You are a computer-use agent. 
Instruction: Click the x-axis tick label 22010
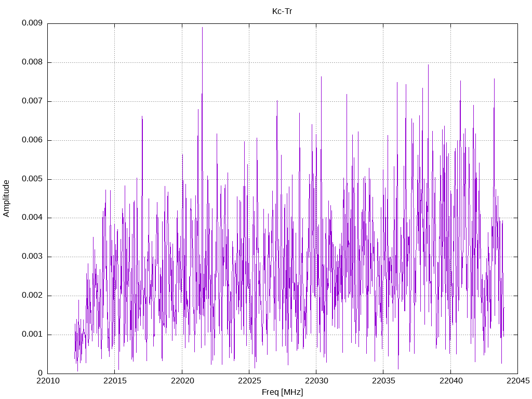point(48,381)
